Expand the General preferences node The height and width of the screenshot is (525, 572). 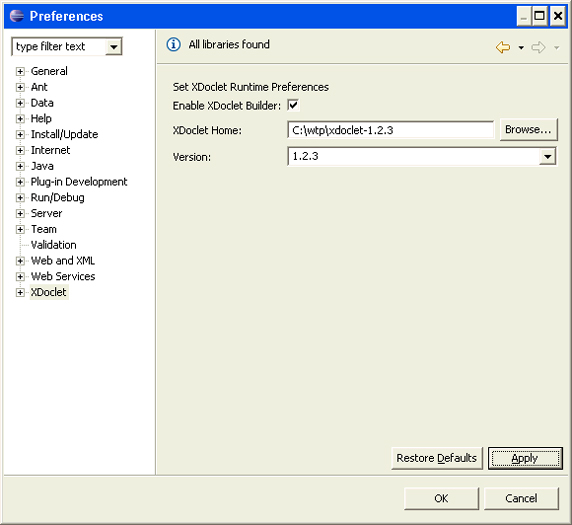[20, 72]
